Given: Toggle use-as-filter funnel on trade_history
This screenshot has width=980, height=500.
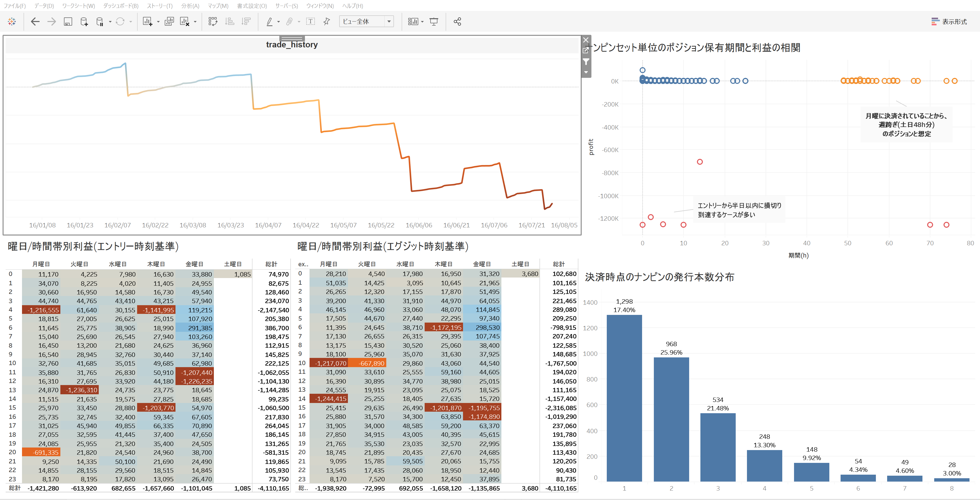Looking at the screenshot, I should 586,62.
